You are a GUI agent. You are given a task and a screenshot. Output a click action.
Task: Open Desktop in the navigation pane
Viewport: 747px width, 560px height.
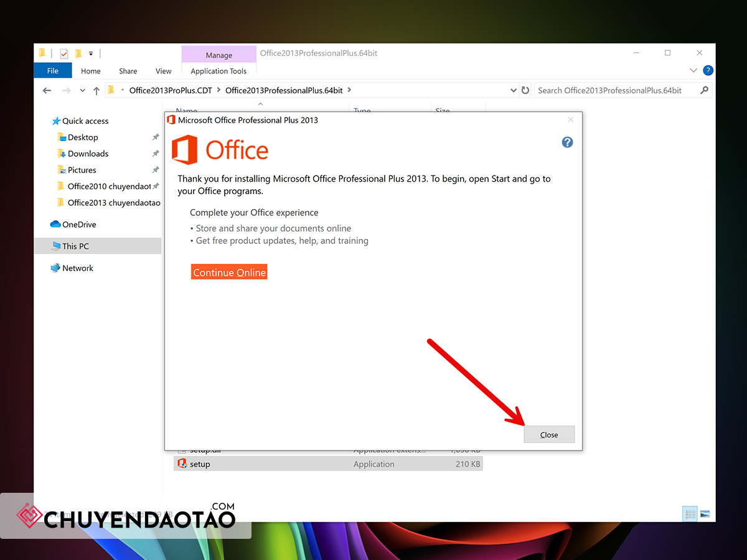pyautogui.click(x=83, y=137)
